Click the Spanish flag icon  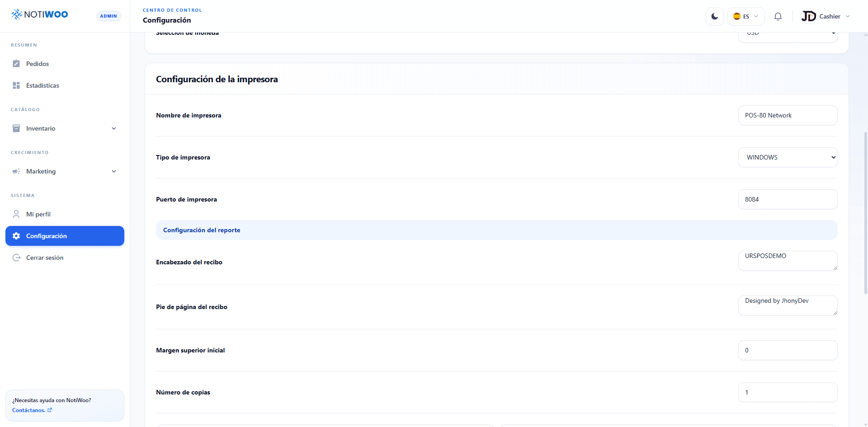click(737, 16)
